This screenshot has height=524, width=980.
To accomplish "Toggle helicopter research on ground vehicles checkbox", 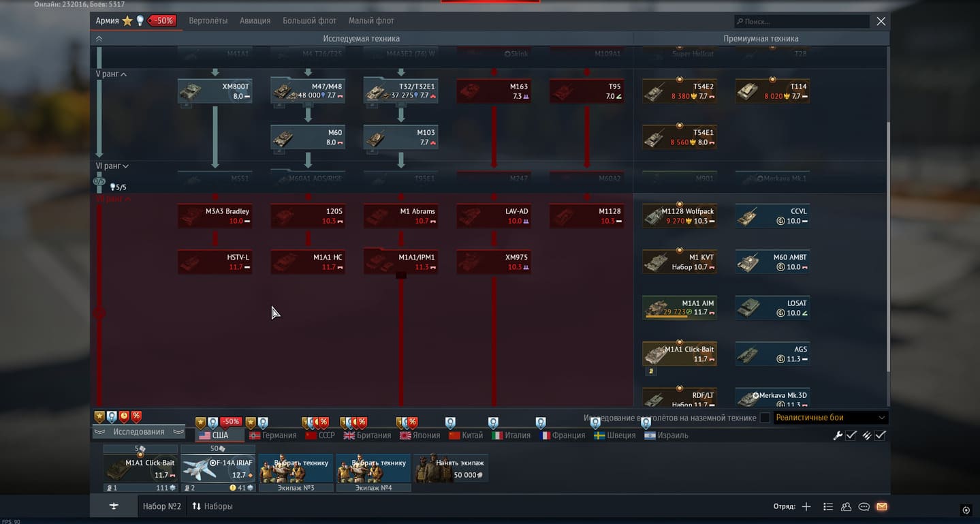I will pyautogui.click(x=765, y=418).
